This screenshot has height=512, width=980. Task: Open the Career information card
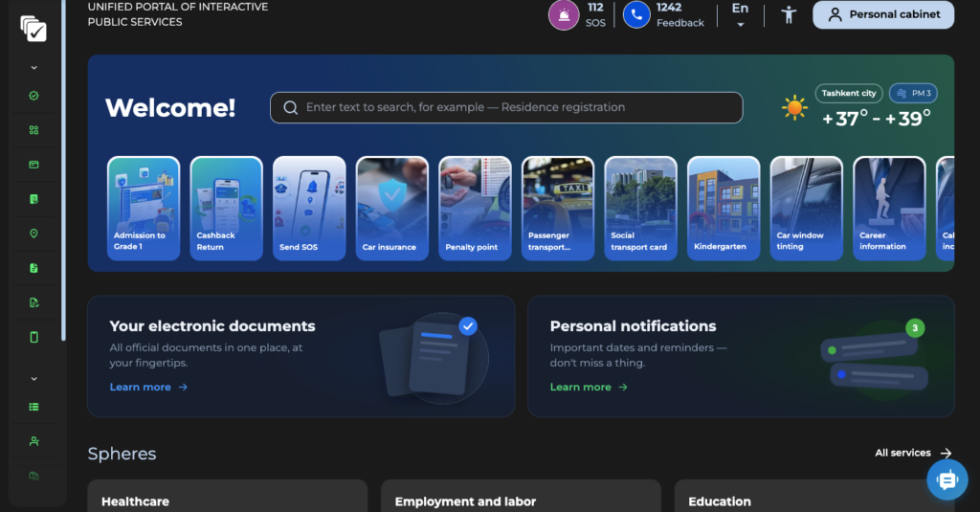889,209
